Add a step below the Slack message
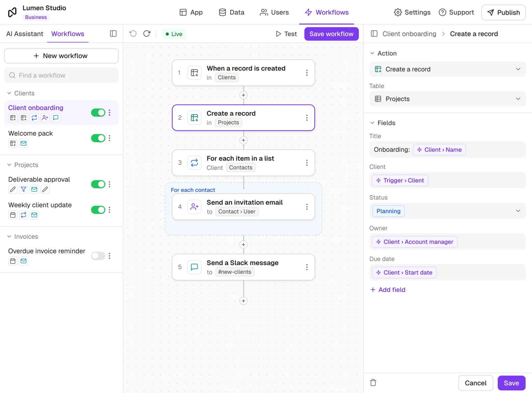The height and width of the screenshot is (393, 532). pos(243,301)
